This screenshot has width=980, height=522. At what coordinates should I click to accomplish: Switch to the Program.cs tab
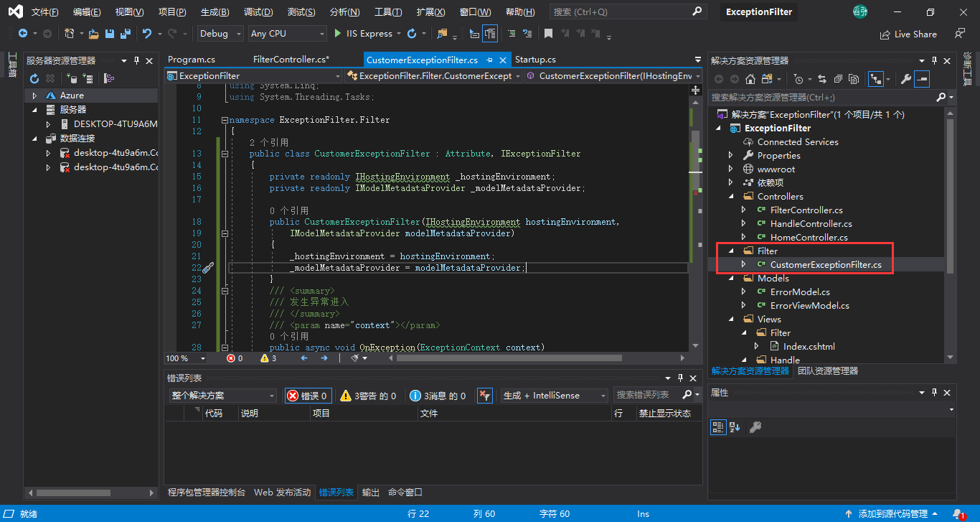click(192, 60)
